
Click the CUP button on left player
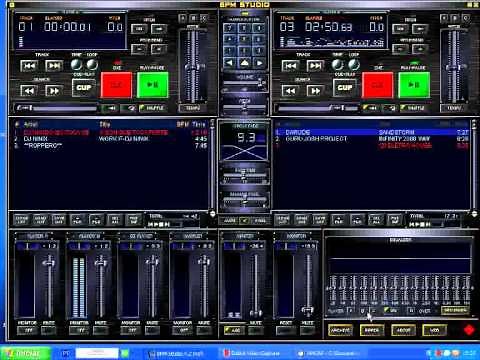click(84, 88)
